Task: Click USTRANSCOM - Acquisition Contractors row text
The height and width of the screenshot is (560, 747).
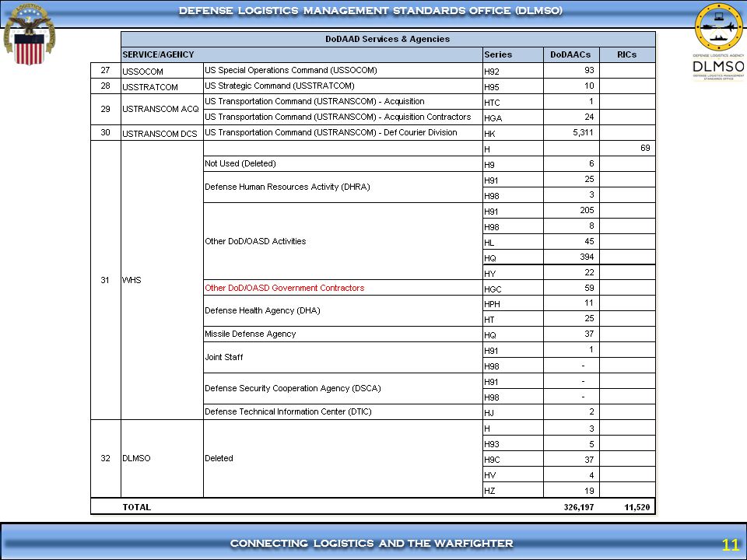Action: tap(338, 117)
